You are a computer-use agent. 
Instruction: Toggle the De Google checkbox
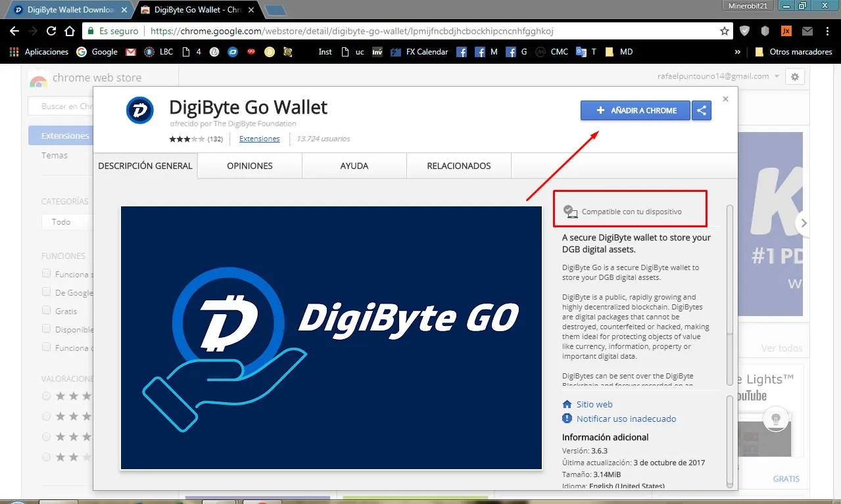(47, 292)
